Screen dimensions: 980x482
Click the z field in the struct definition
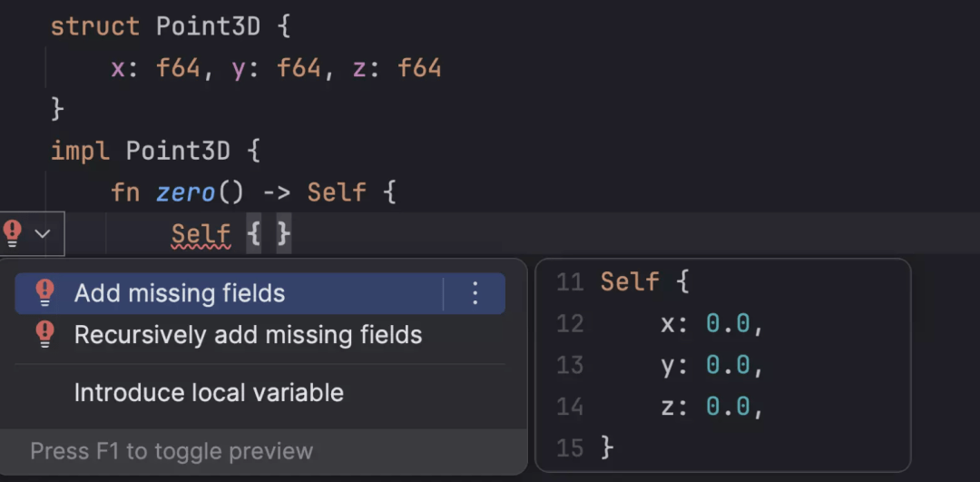(358, 67)
